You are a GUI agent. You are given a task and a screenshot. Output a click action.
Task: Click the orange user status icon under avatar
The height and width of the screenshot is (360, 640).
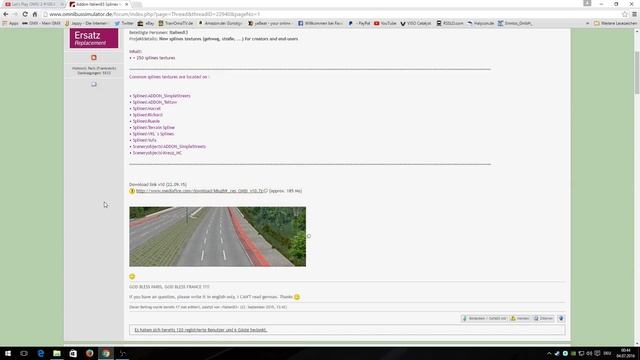tap(94, 58)
